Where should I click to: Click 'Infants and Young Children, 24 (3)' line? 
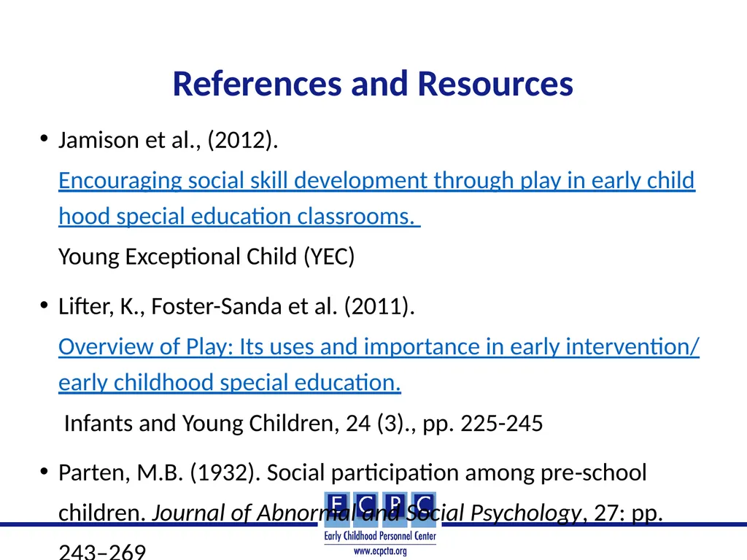303,424
